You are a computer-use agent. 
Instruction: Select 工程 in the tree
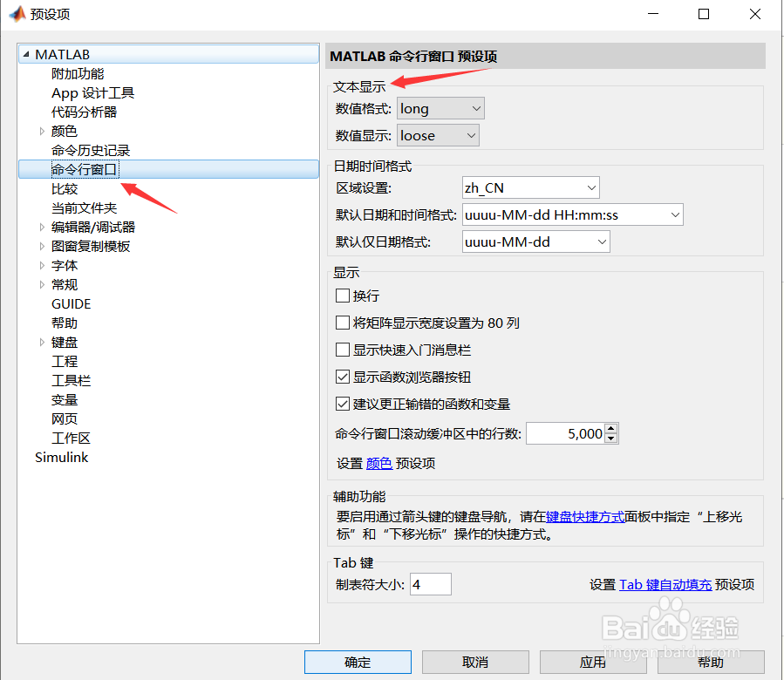tap(65, 361)
